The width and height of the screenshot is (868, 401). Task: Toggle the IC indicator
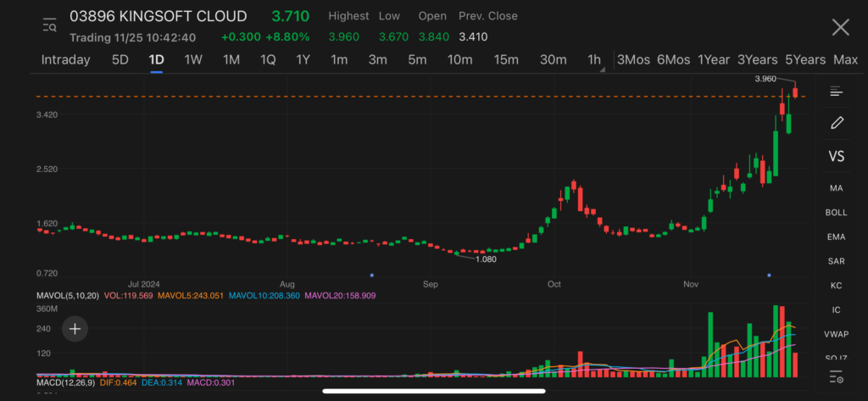pyautogui.click(x=836, y=310)
